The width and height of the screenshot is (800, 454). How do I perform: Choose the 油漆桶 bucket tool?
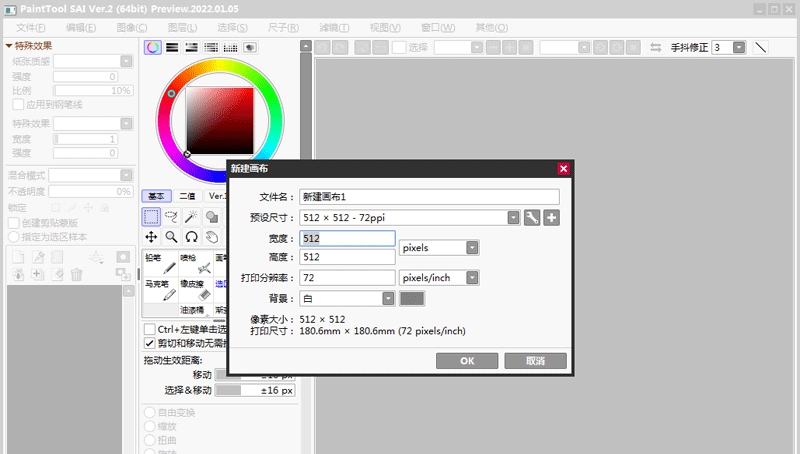[195, 310]
